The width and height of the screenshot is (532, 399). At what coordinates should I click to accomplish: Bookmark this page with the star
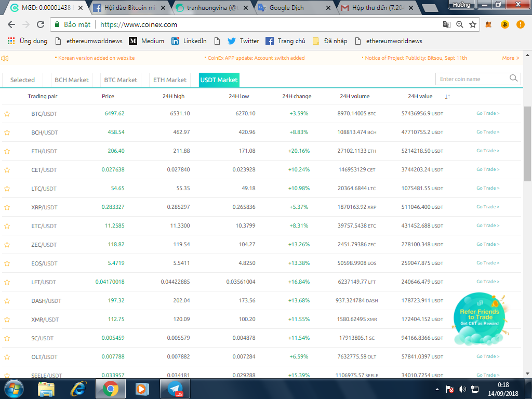(x=473, y=24)
